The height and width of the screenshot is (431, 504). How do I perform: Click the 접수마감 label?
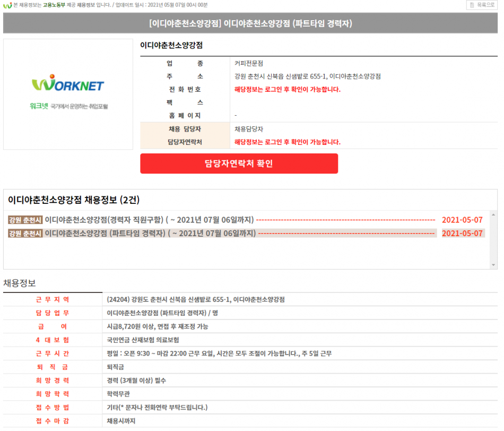(53, 421)
